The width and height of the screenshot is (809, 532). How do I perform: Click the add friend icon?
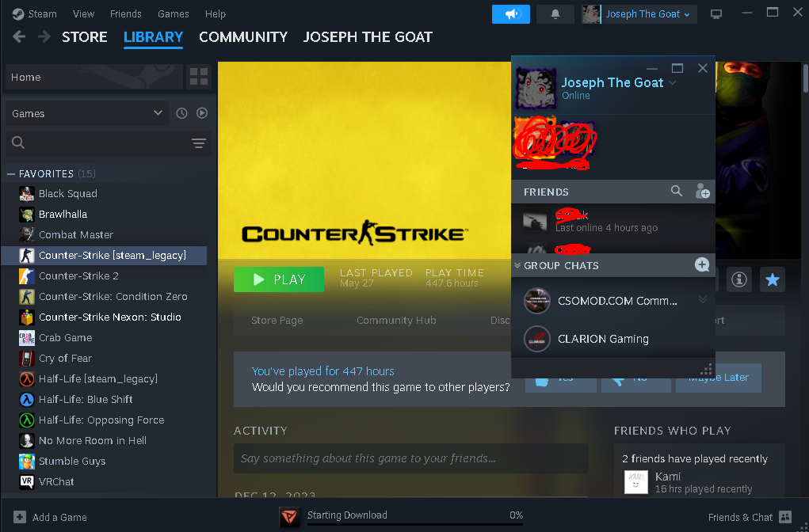[x=702, y=192]
